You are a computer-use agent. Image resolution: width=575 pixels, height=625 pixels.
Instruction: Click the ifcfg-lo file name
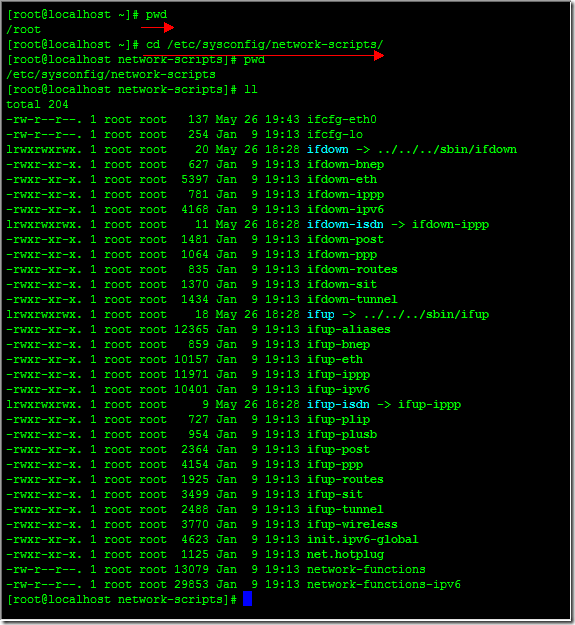pos(335,135)
